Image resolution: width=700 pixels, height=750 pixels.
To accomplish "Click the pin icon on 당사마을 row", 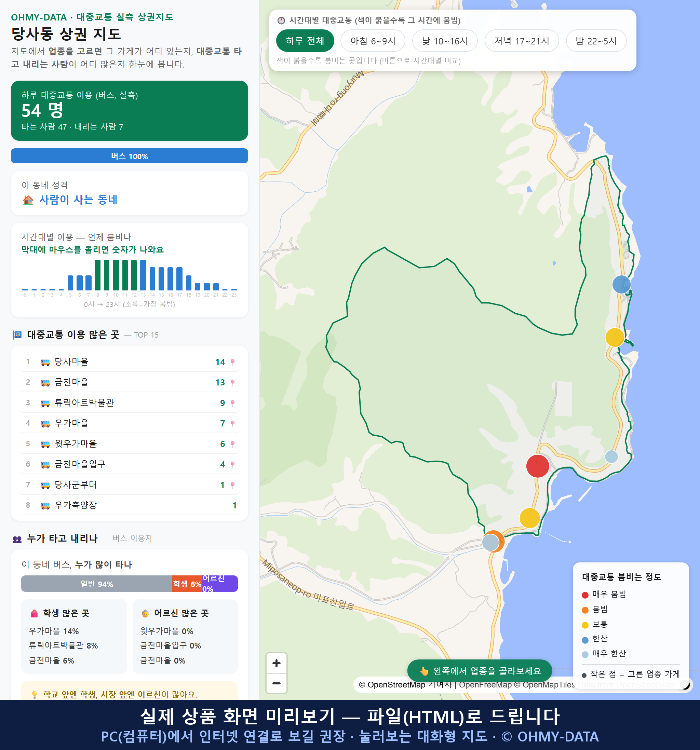I will tap(232, 362).
